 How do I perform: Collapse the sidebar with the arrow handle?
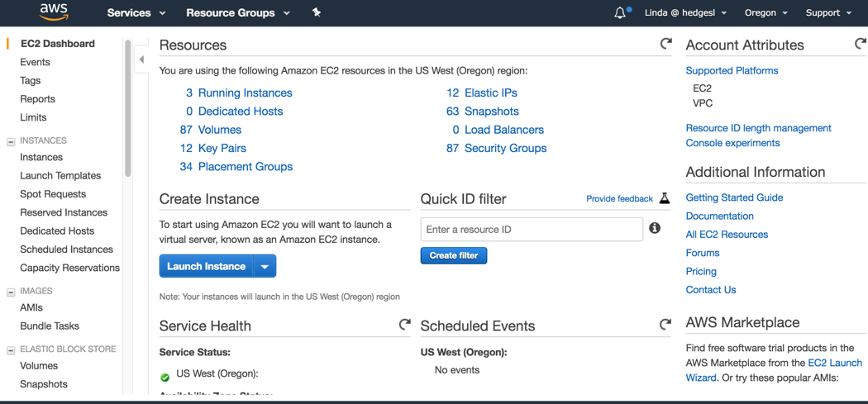click(x=141, y=59)
